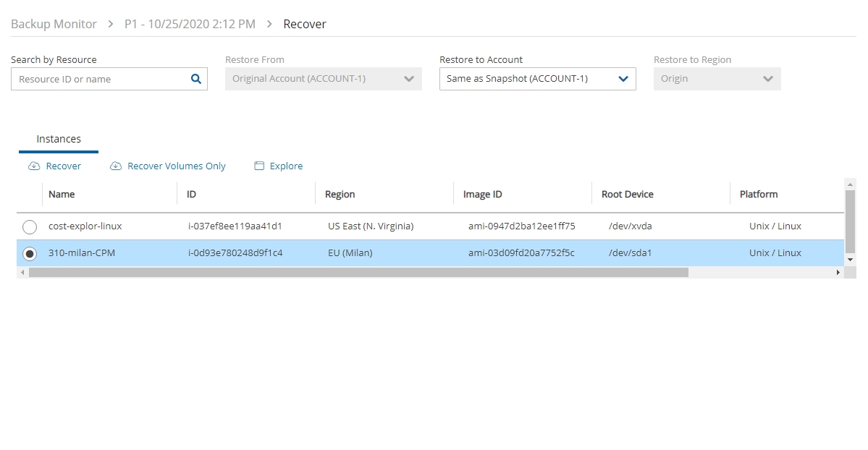Click the Explore window icon
This screenshot has width=868, height=450.
pos(259,166)
